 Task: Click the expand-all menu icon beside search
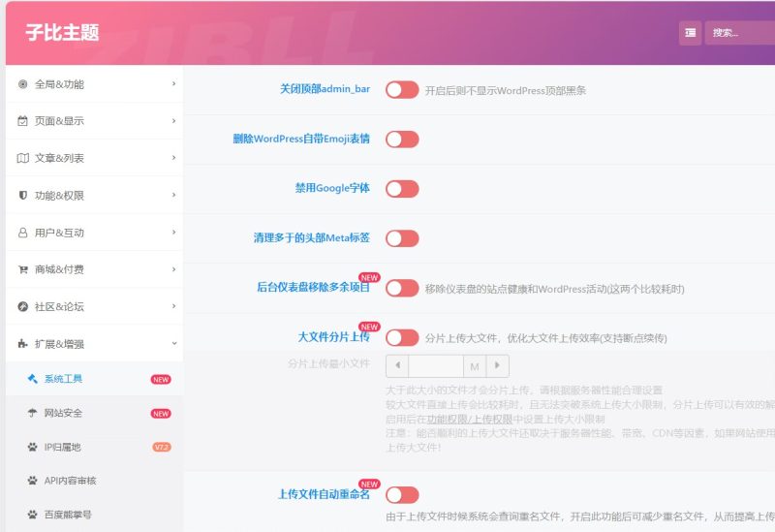(690, 33)
